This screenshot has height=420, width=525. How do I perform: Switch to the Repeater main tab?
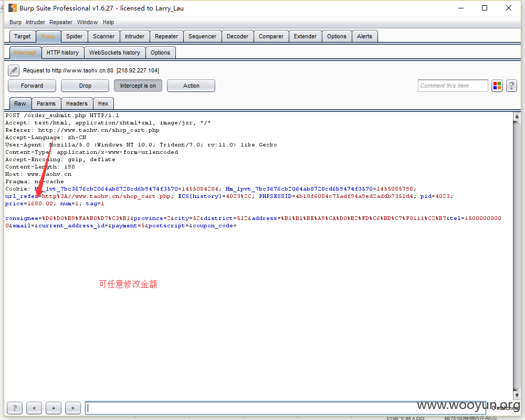[x=166, y=36]
